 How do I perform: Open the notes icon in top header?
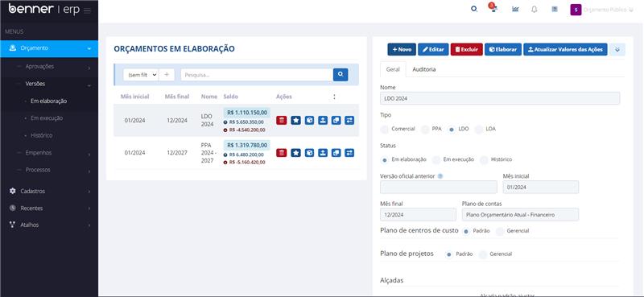(x=555, y=9)
